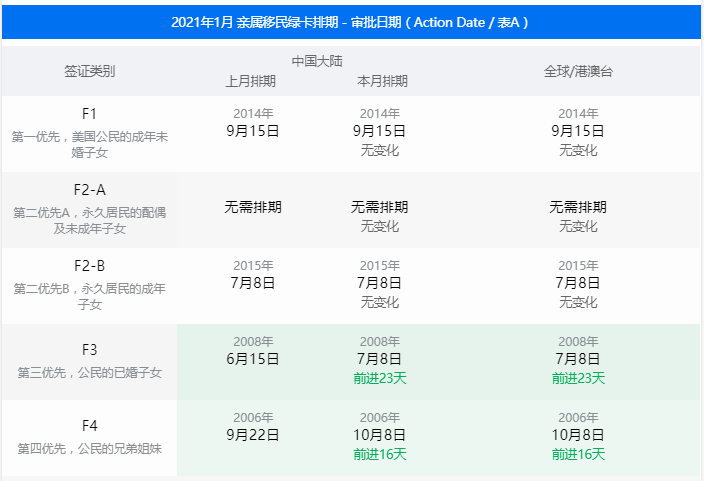Select description '第一优先，美国公民的成年未婚子女'
Viewport: 704px width, 481px height.
click(89, 144)
